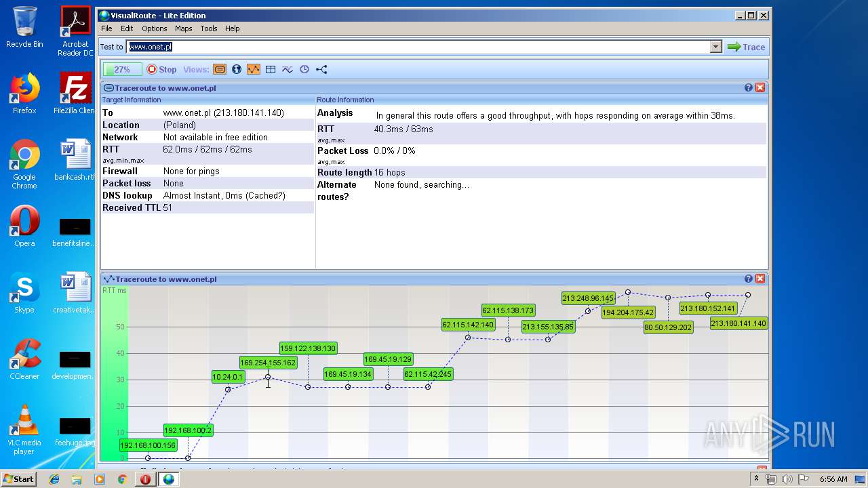Select hop label 213.180.152.141
The height and width of the screenshot is (488, 868).
click(708, 308)
